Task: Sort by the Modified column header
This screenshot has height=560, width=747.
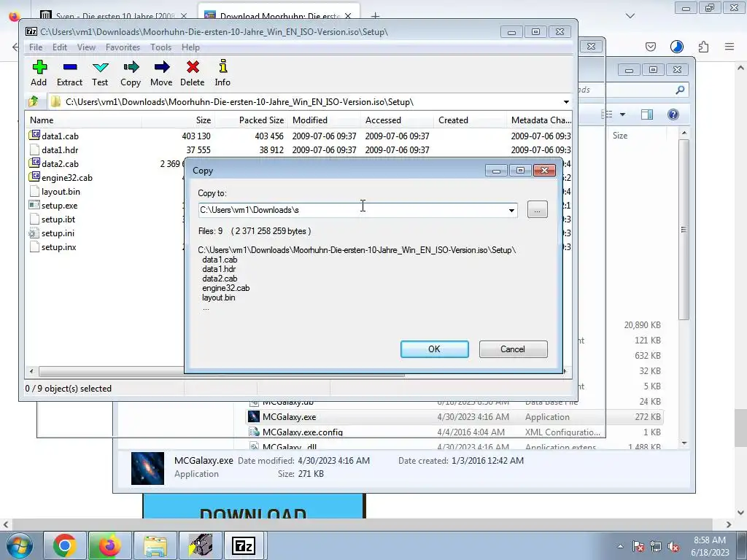Action: [324, 120]
